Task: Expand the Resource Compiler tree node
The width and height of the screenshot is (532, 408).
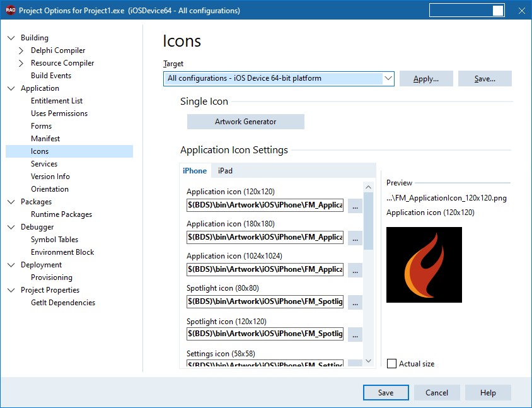Action: (21, 63)
